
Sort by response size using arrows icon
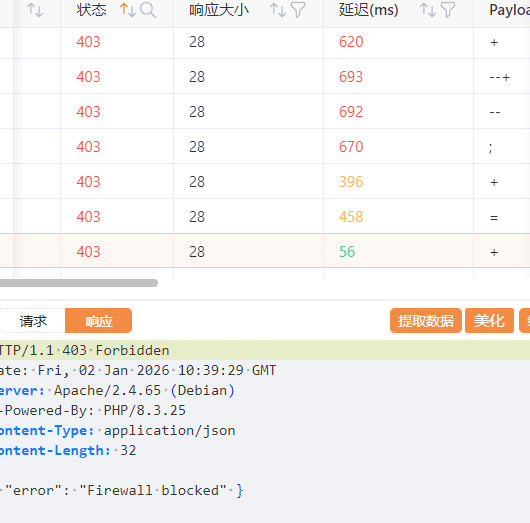(278, 10)
